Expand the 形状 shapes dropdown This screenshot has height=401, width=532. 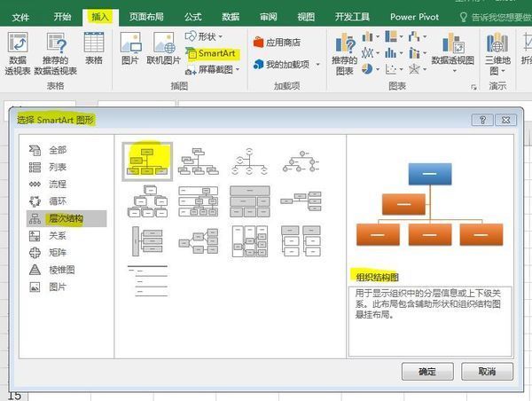click(206, 36)
